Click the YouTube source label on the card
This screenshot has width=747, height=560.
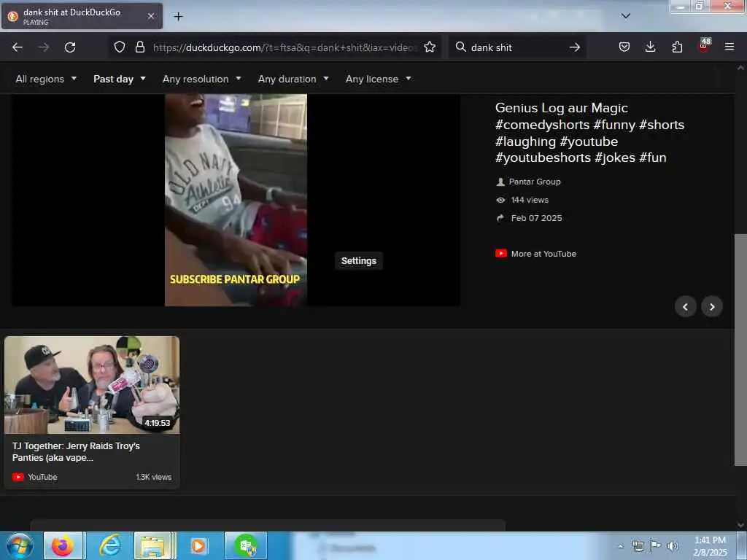click(42, 477)
